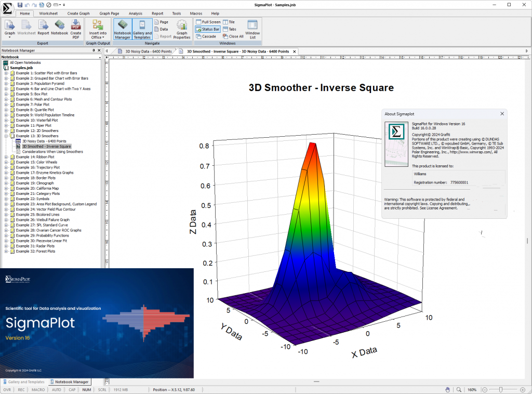Viewport: 532px width, 394px height.
Task: Switch to Notebook Manager bottom tab
Action: (70, 382)
